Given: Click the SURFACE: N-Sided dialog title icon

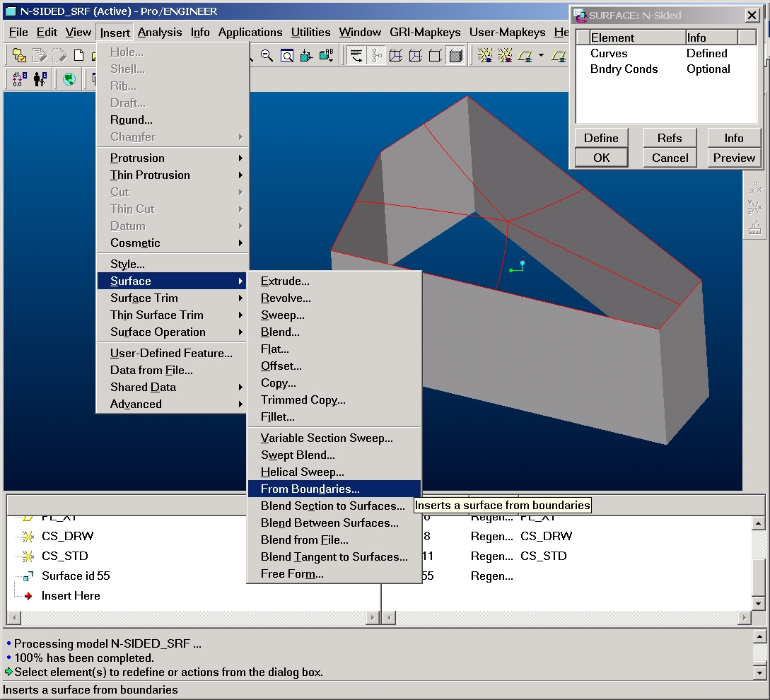Looking at the screenshot, I should click(x=580, y=16).
